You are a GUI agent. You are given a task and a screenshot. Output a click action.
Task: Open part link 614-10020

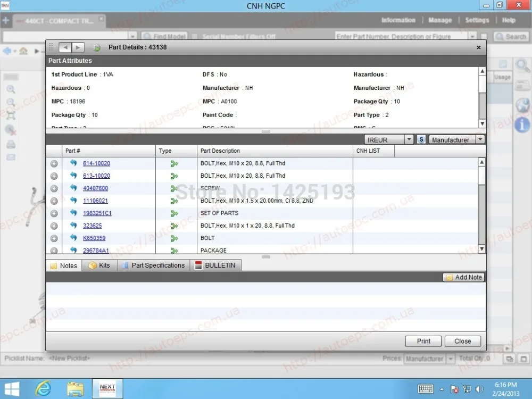pyautogui.click(x=96, y=163)
